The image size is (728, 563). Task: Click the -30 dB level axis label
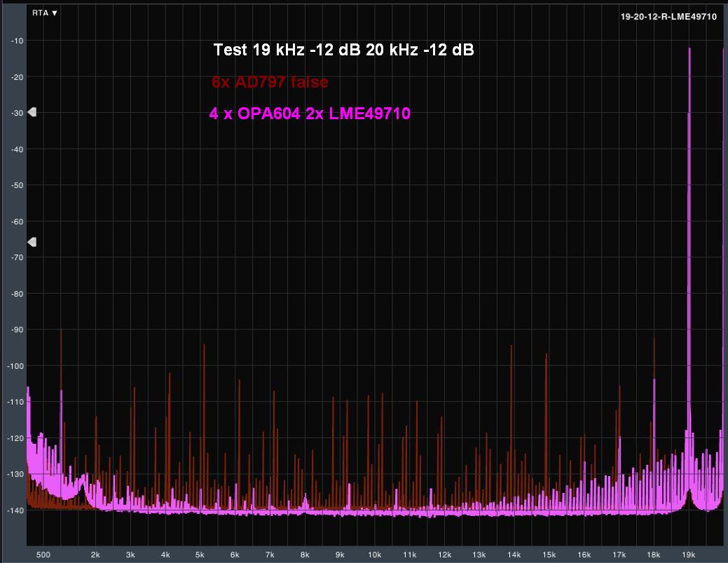[x=18, y=113]
